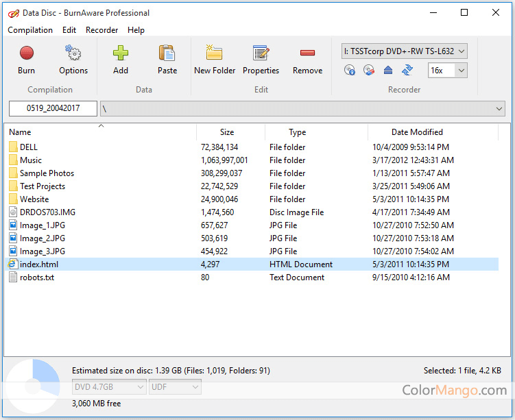Open the Recorder menu

pos(101,30)
